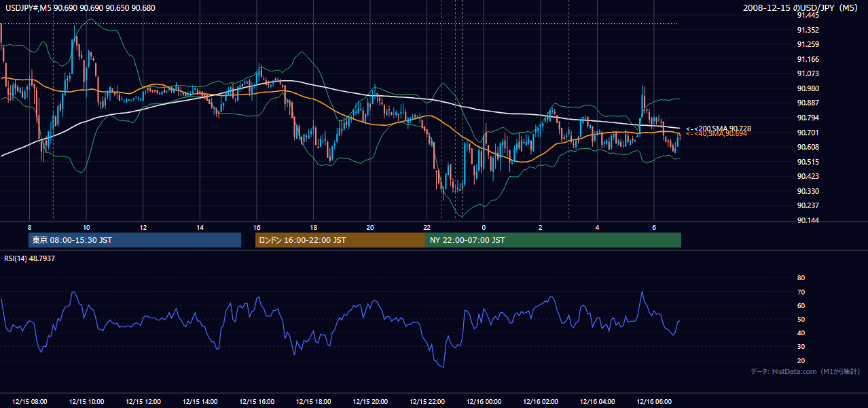Click the RSI 80 level label
The width and height of the screenshot is (868, 408).
[801, 278]
